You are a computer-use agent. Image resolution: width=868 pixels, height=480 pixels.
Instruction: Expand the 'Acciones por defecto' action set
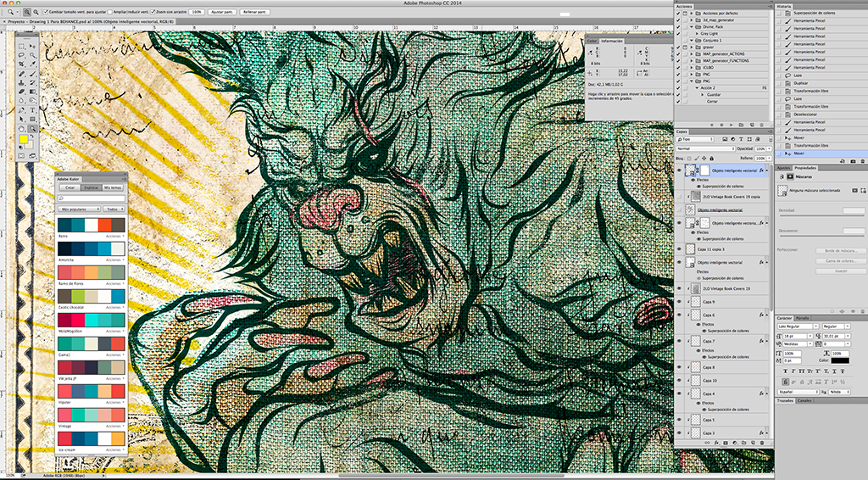pyautogui.click(x=692, y=14)
